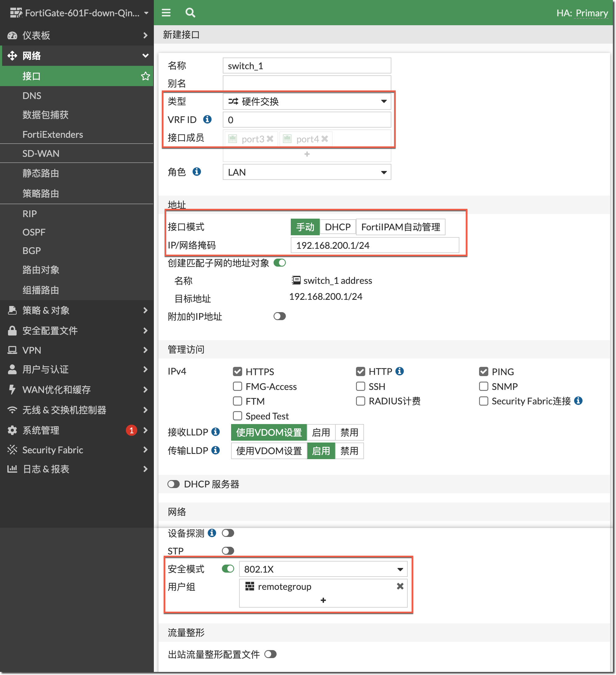Screen dimensions: 616x675
Task: Uncheck the PING checkbox
Action: click(x=483, y=371)
